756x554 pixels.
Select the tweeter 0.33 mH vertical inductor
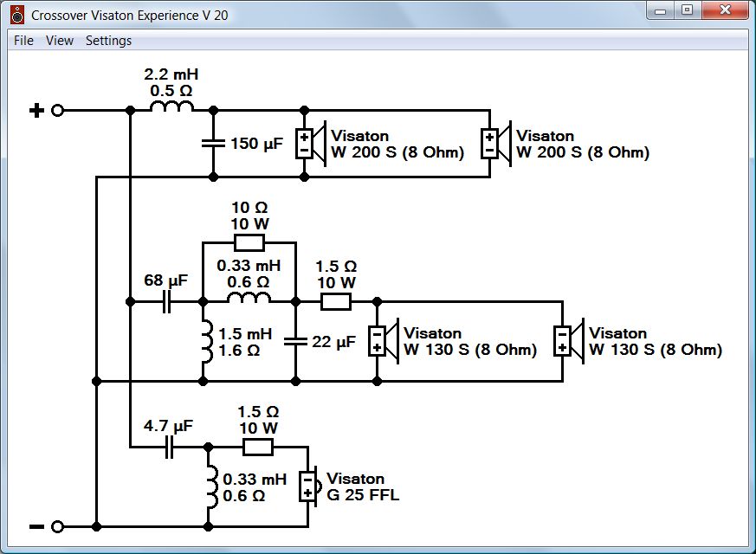(212, 487)
